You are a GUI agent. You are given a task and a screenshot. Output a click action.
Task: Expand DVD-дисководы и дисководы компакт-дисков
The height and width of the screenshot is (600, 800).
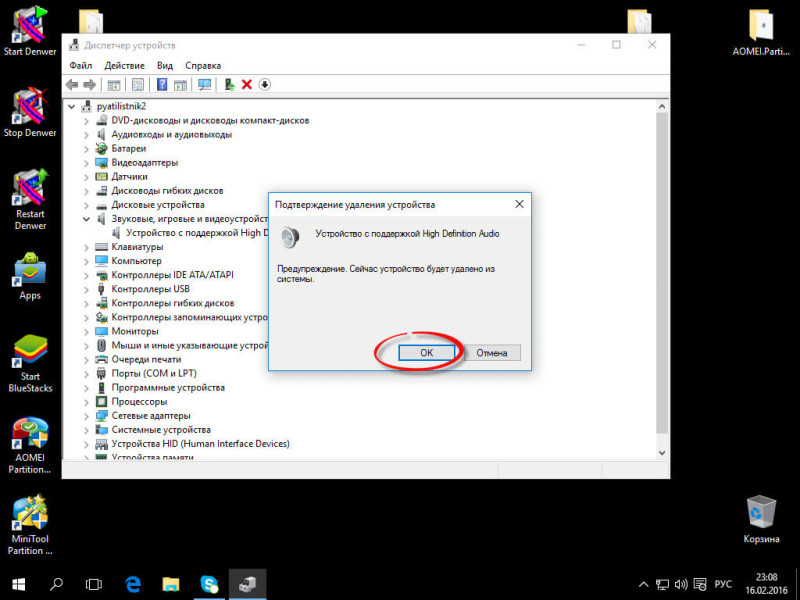(x=86, y=121)
